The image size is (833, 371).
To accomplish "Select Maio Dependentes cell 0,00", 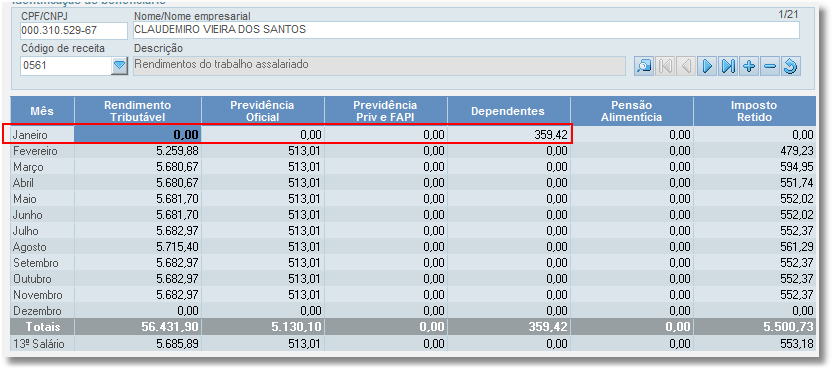I will coord(509,199).
